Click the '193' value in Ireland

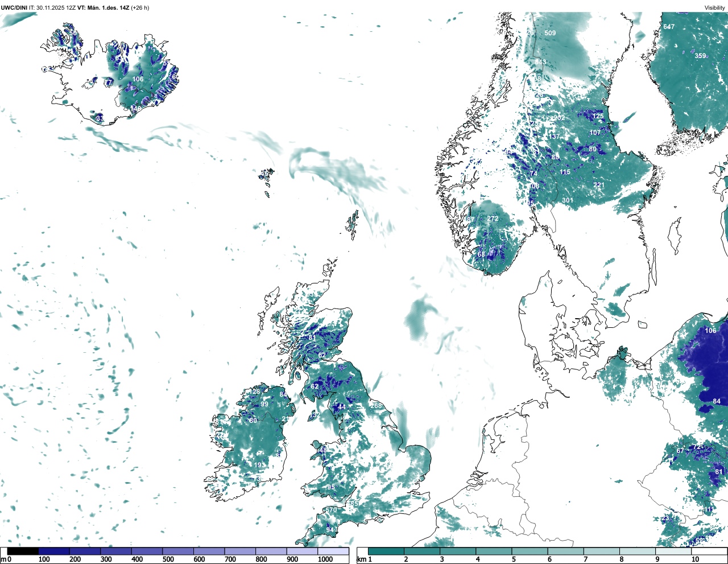pyautogui.click(x=259, y=465)
